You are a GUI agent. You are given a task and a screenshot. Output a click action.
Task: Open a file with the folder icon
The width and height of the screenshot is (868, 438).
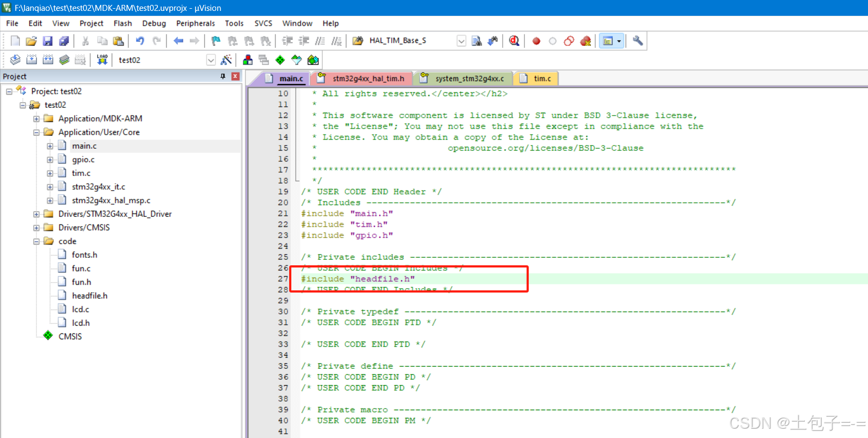(x=32, y=41)
